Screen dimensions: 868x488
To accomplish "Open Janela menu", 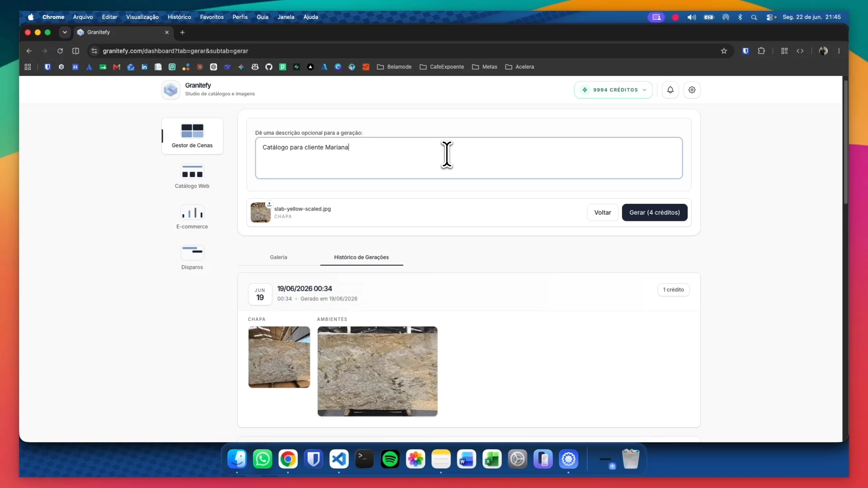I will [x=286, y=17].
